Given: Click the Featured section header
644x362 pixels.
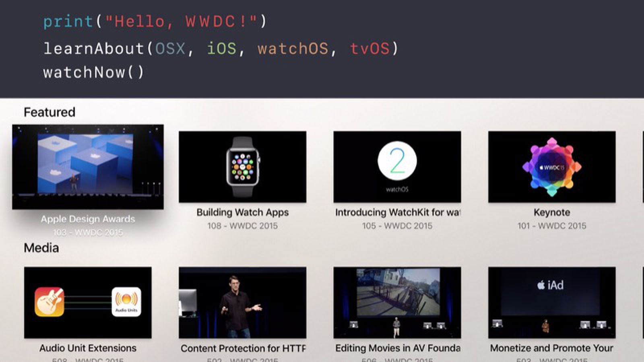Looking at the screenshot, I should 50,112.
